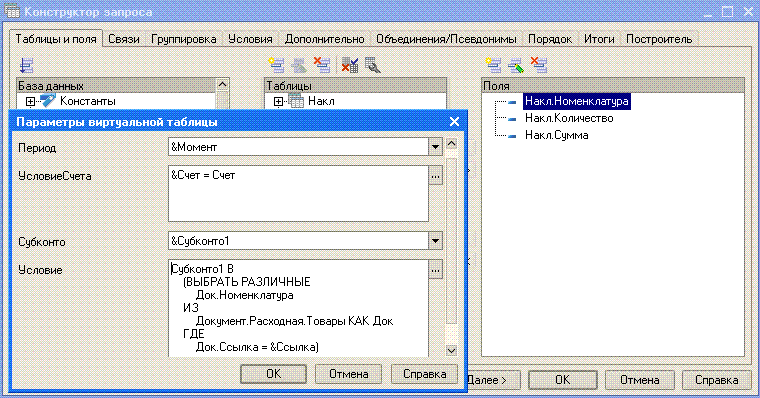Click into the Субконто input field
The width and height of the screenshot is (760, 398).
coord(299,241)
